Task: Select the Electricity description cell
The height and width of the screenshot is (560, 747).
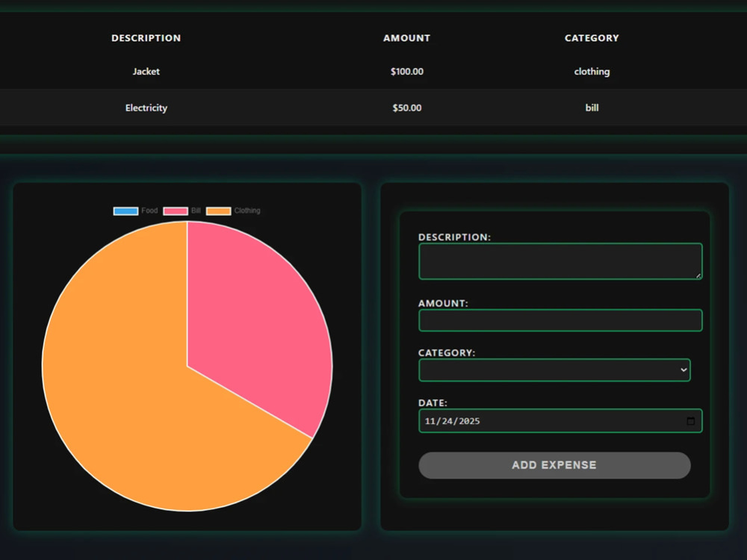Action: 146,108
